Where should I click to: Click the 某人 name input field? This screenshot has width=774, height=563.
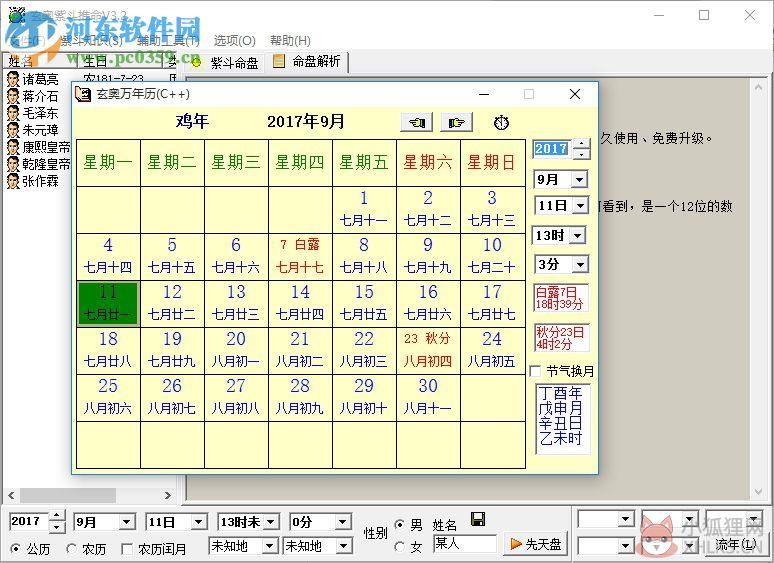464,544
